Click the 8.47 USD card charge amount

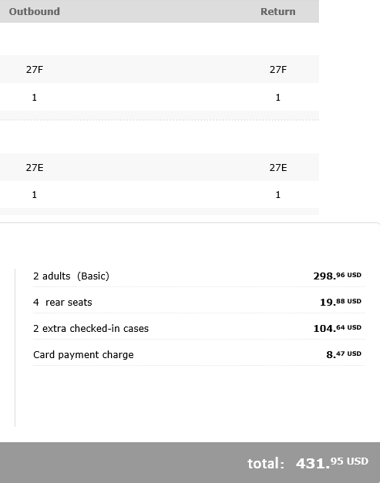(344, 354)
